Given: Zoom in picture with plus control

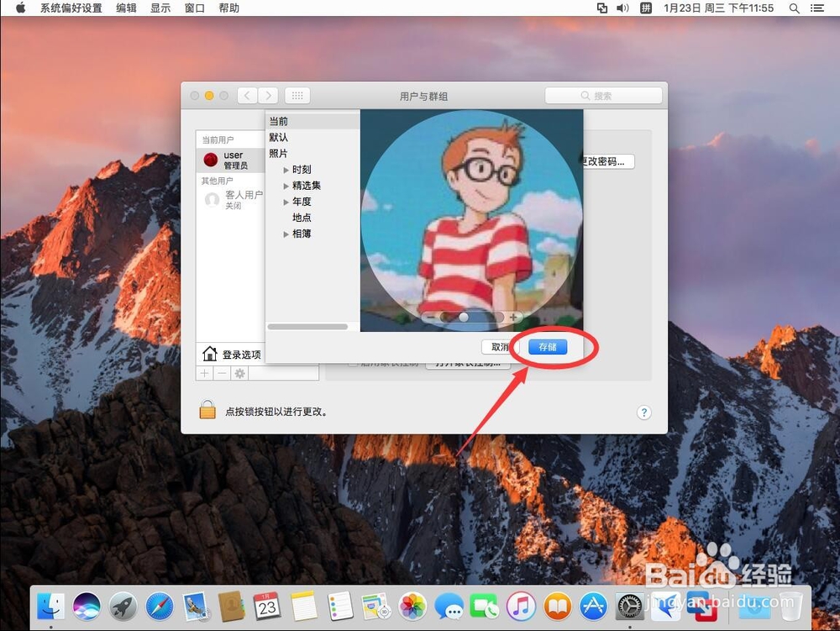Looking at the screenshot, I should 513,317.
